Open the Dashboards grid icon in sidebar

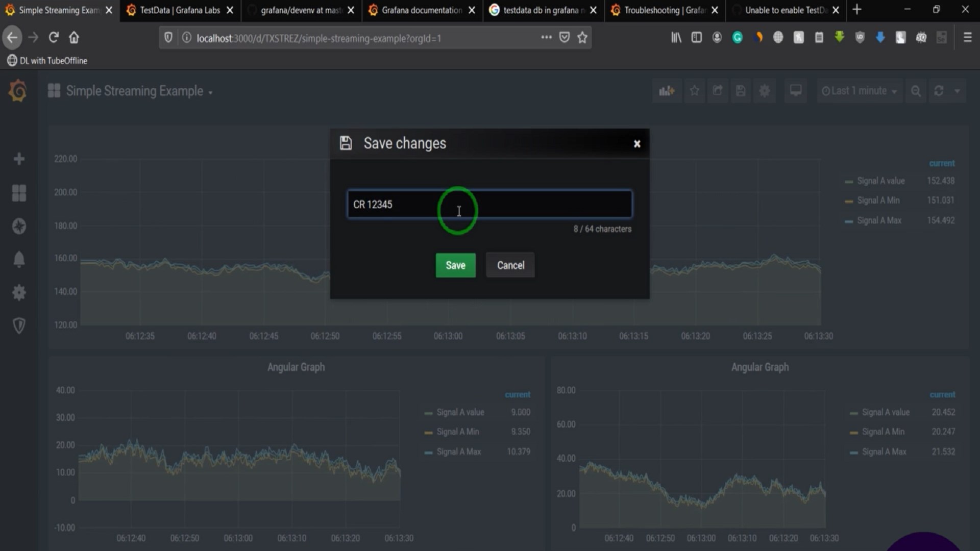(19, 193)
